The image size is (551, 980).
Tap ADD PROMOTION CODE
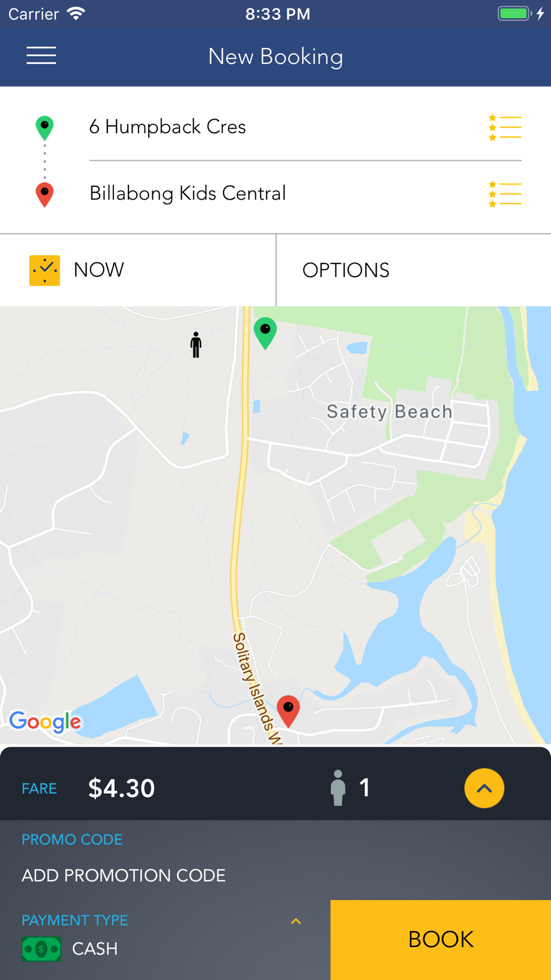[x=123, y=875]
